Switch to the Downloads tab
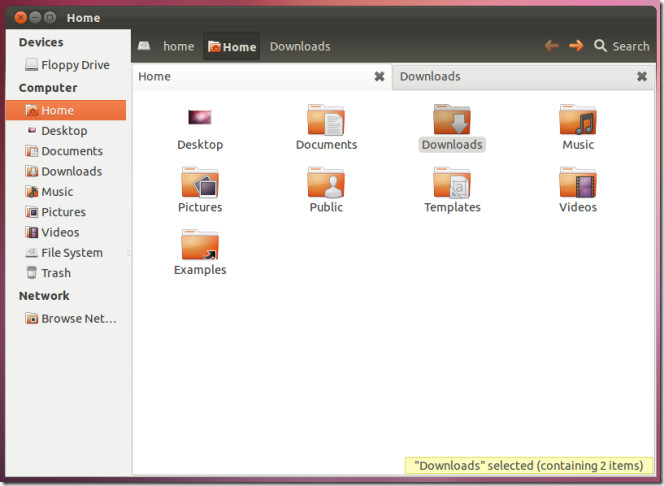The height and width of the screenshot is (486, 664). pos(523,77)
